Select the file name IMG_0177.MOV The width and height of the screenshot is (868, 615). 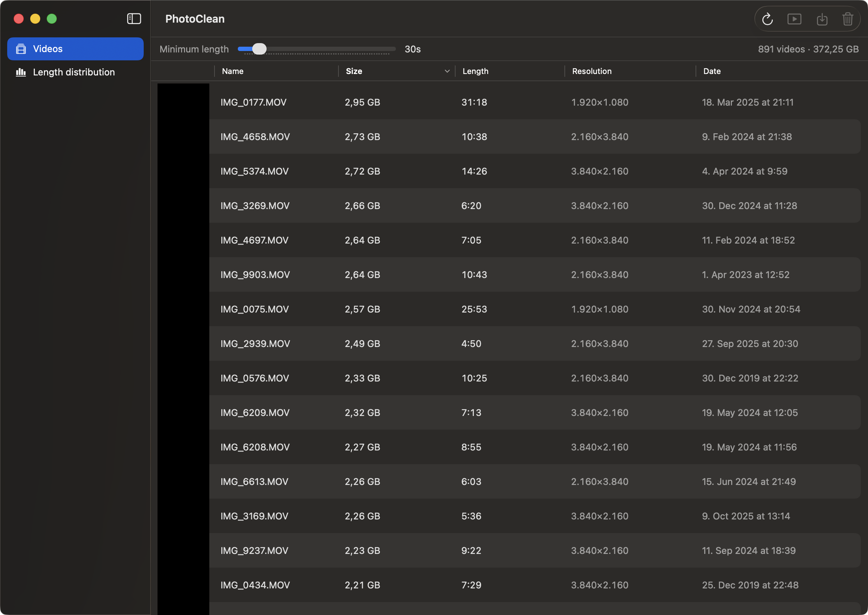pyautogui.click(x=253, y=102)
